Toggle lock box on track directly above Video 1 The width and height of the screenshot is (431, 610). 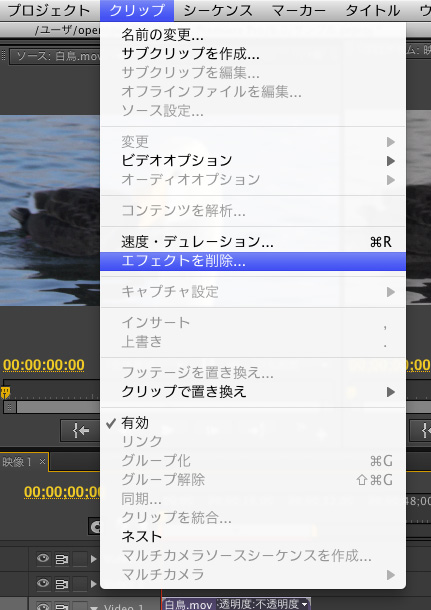(80, 583)
